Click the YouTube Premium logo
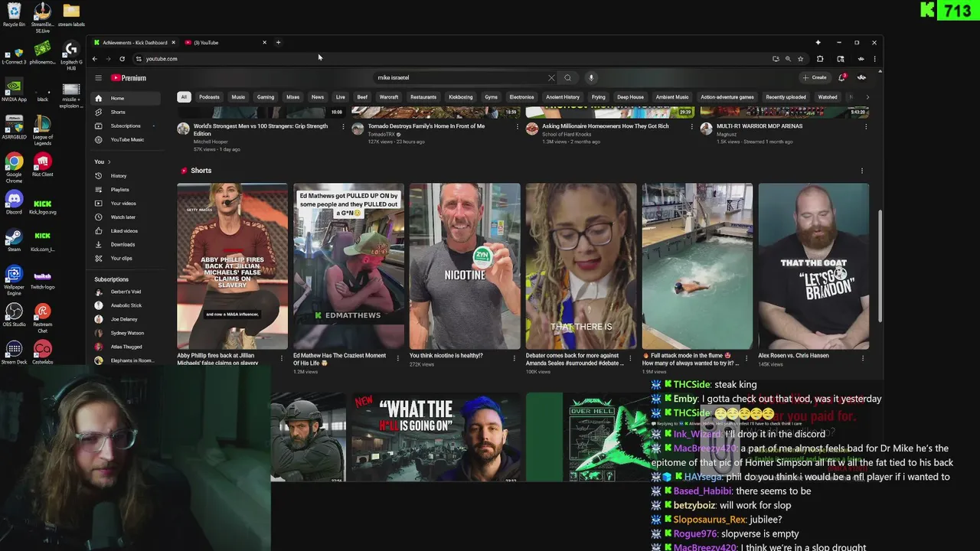Screen dimensions: 980x551 [129, 77]
